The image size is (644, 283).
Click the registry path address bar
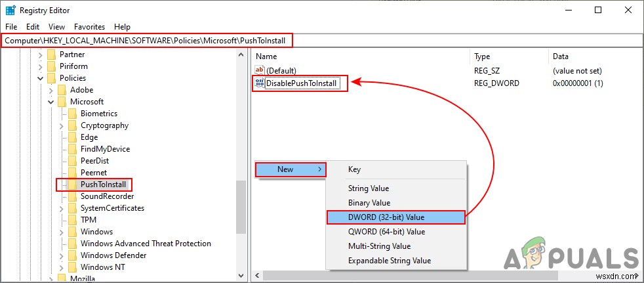(322, 40)
